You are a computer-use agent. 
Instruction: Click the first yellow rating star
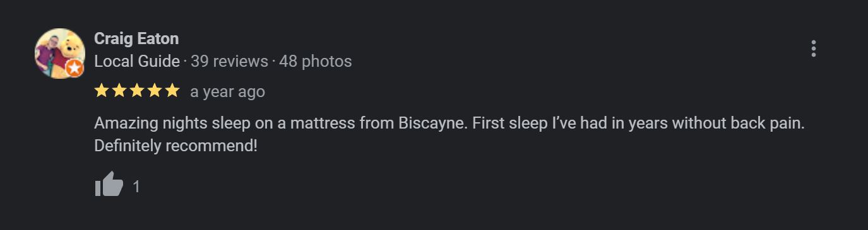(102, 91)
